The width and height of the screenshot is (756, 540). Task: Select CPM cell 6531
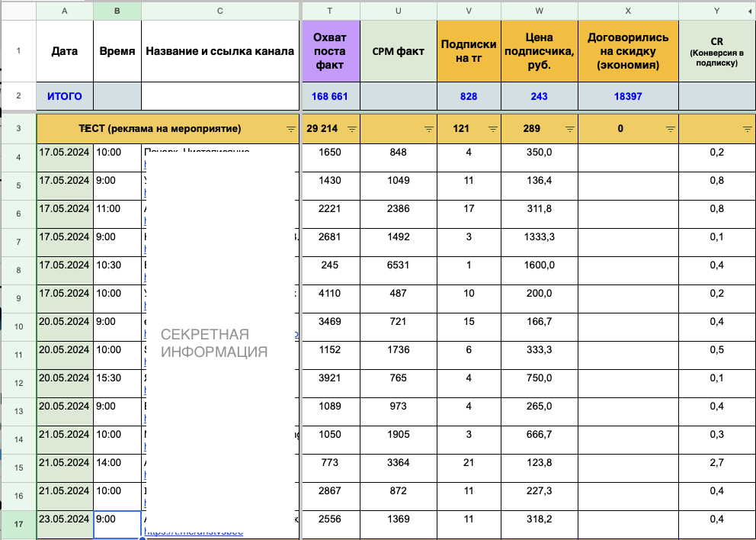click(399, 271)
